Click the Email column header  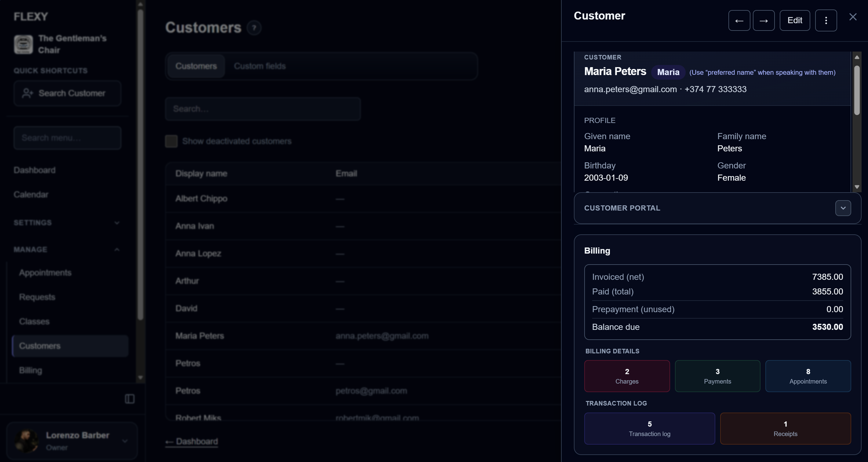click(346, 174)
